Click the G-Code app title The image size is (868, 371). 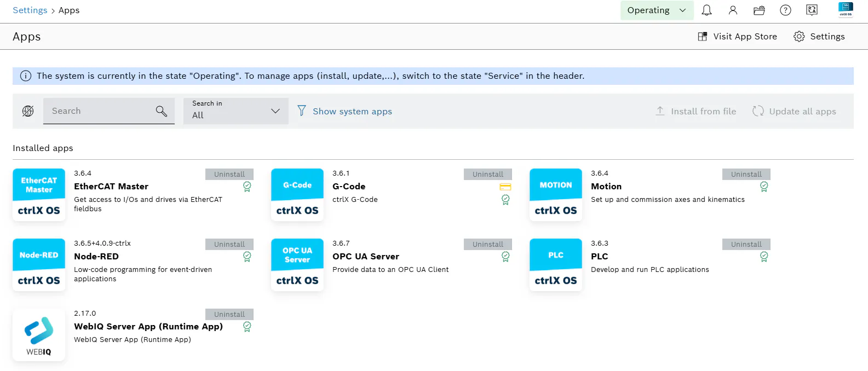(349, 187)
